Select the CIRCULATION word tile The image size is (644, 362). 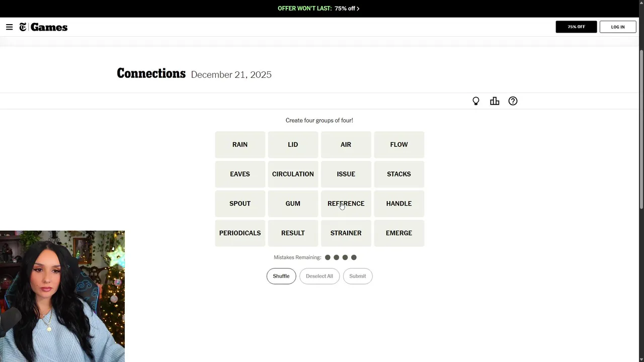(293, 174)
